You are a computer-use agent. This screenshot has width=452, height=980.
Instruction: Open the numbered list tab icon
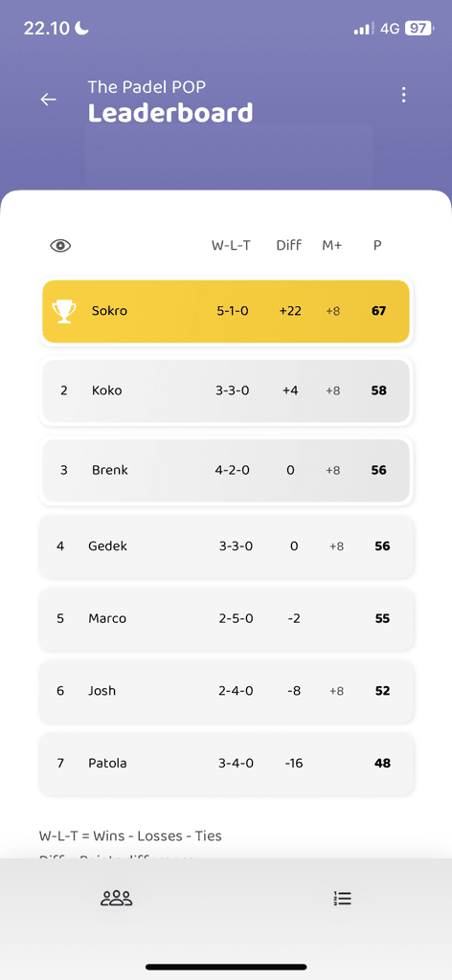pyautogui.click(x=343, y=899)
